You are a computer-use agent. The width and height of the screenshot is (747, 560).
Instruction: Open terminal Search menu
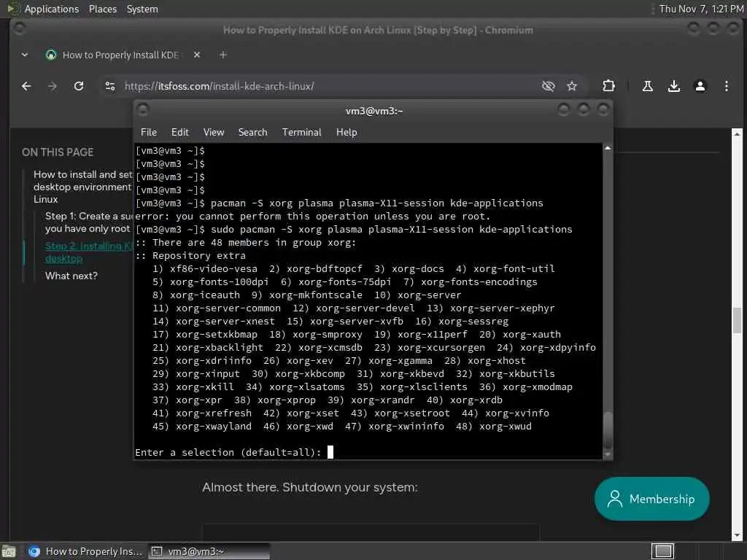click(x=253, y=133)
